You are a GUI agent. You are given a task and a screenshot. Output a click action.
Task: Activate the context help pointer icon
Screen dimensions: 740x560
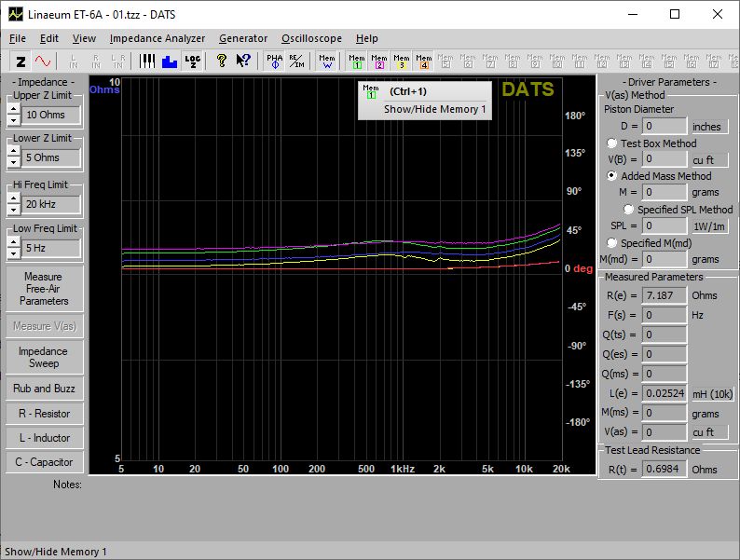click(x=243, y=61)
